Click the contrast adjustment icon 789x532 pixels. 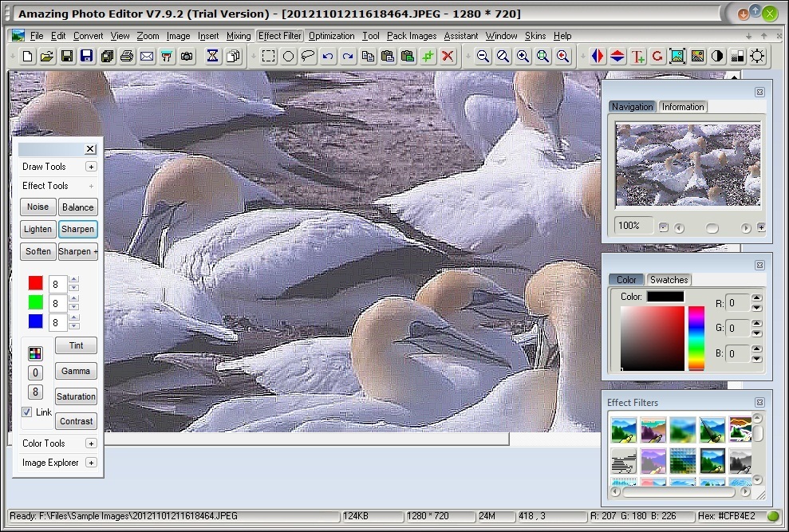pos(717,56)
